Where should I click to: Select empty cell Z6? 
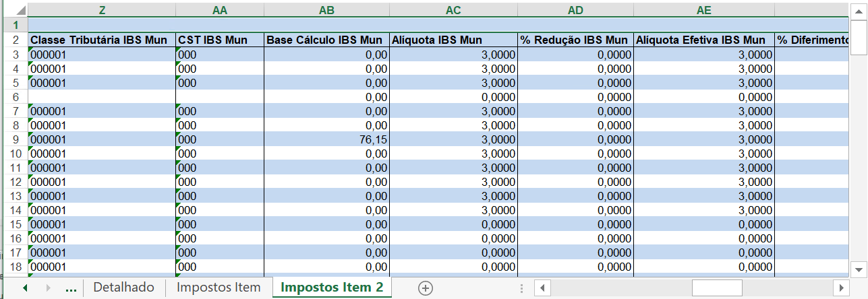102,97
